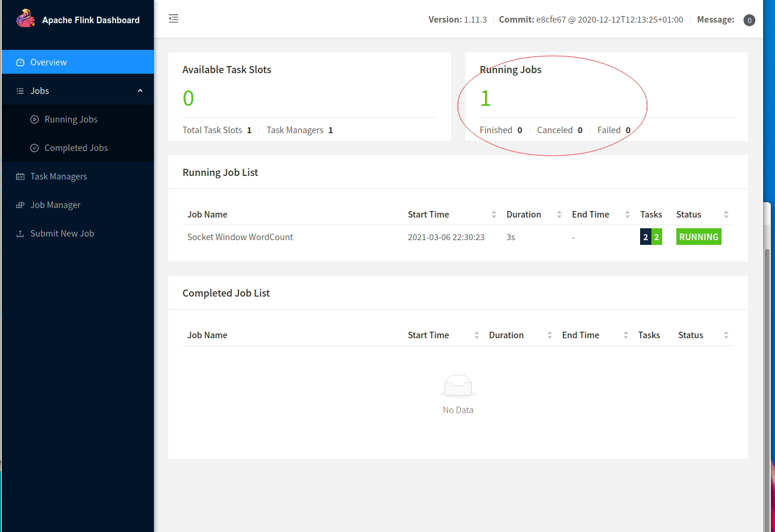775x532 pixels.
Task: Click Job Name header in completed list
Action: pos(207,335)
